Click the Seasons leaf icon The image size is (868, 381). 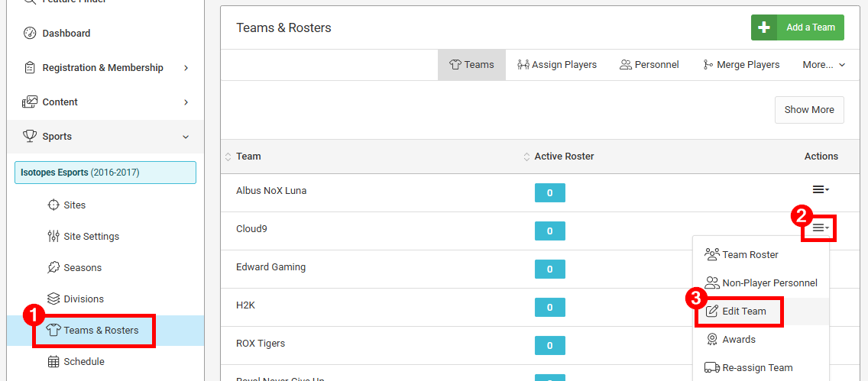53,268
